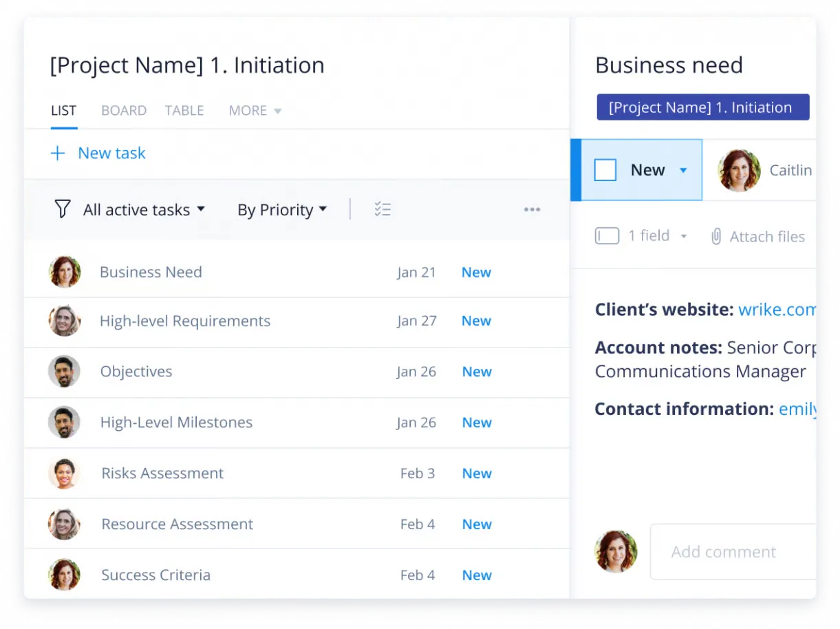Click the New status on Objectives row
This screenshot has height=629, width=840.
[x=477, y=372]
